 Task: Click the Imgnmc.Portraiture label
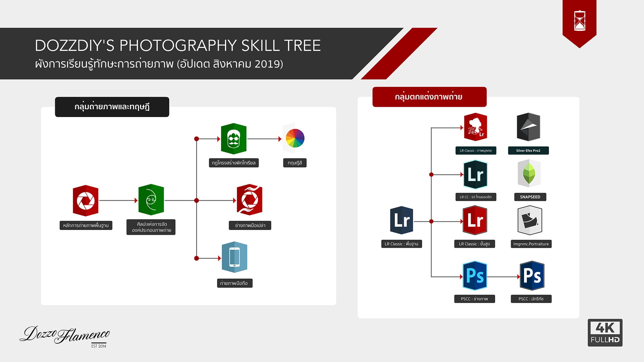pos(531,244)
